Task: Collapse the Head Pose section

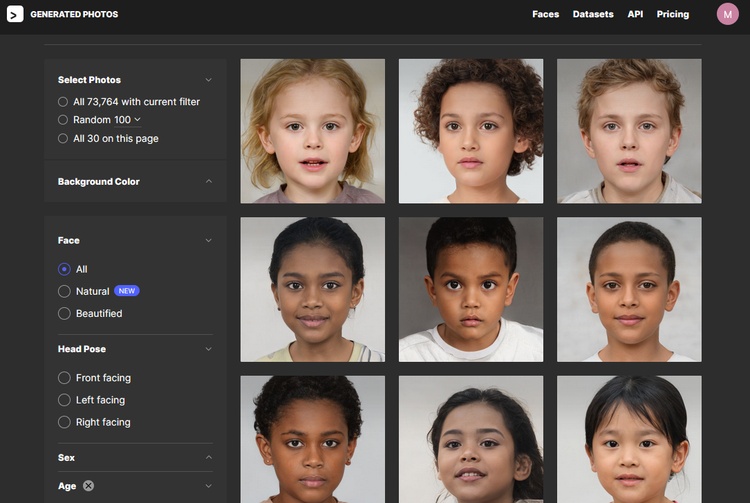Action: click(208, 349)
